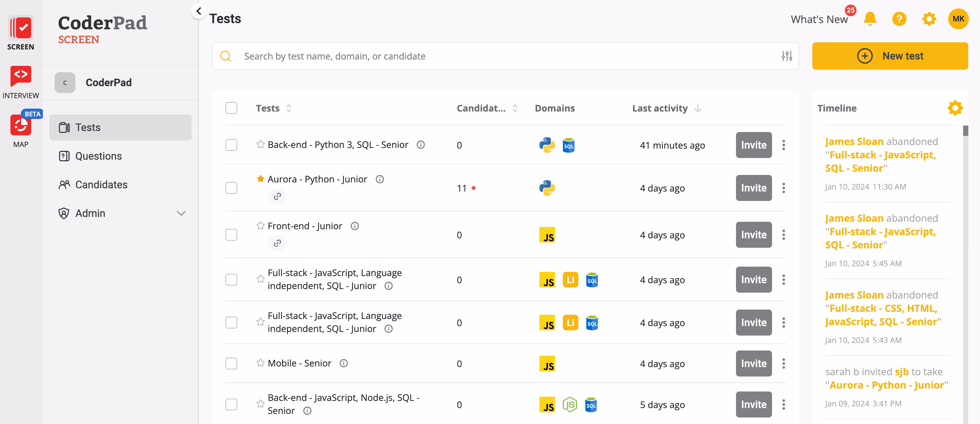Screen dimensions: 980x424
Task: Collapse the sidebar with the back arrow
Action: pyautogui.click(x=199, y=11)
